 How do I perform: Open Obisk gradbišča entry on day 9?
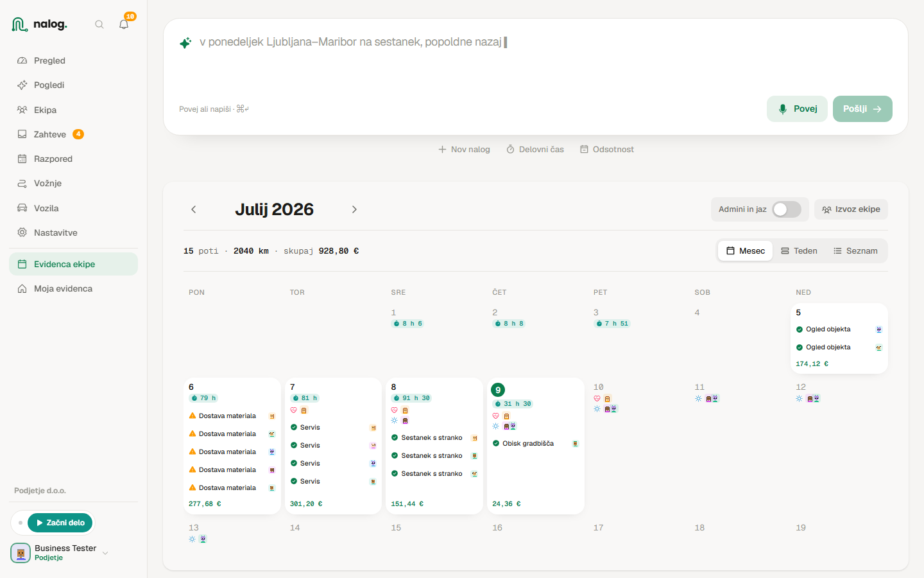tap(535, 444)
